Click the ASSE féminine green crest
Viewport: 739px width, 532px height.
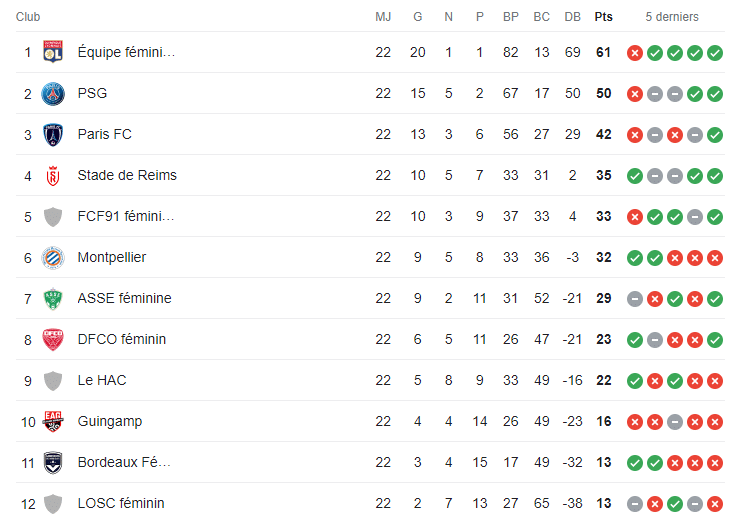click(53, 299)
